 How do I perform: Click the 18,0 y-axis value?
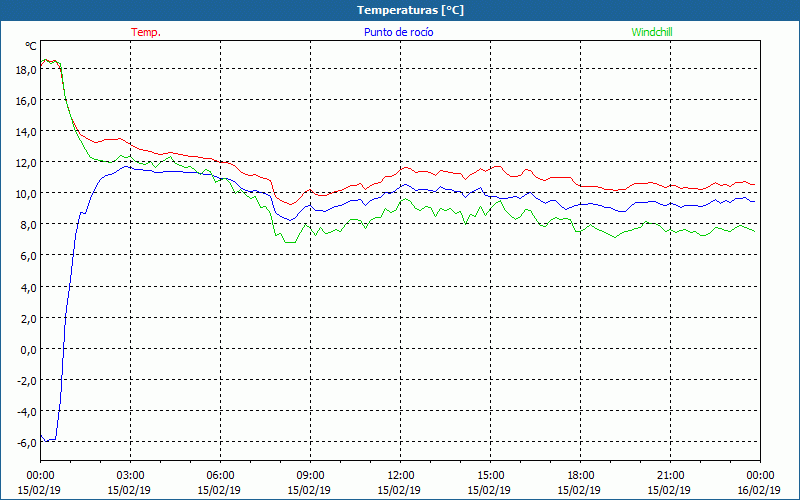click(x=26, y=70)
